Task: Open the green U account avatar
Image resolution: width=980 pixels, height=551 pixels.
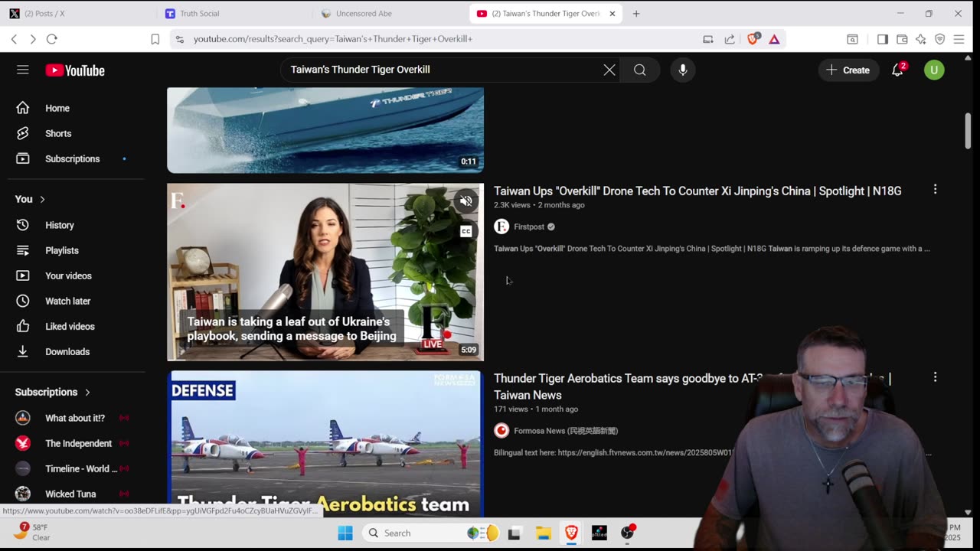Action: [x=934, y=70]
